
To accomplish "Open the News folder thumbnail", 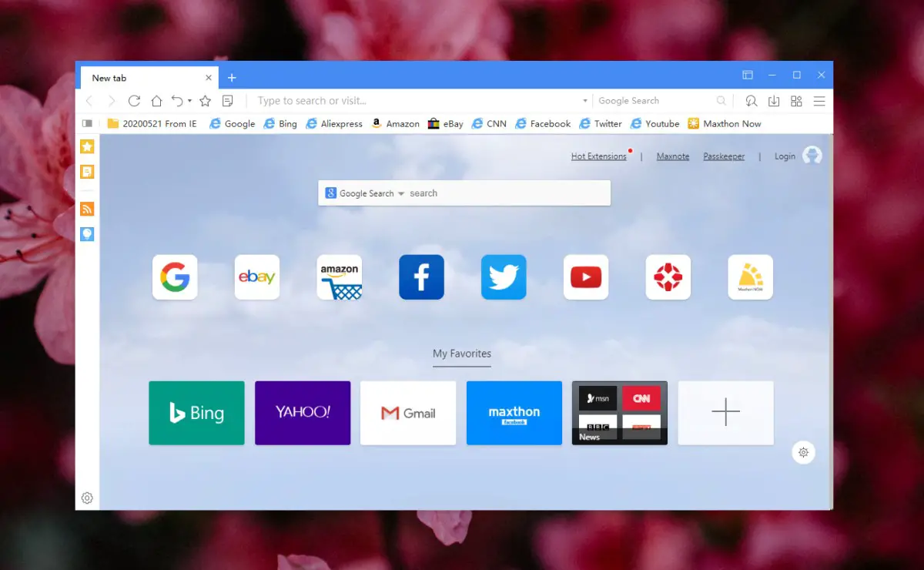I will point(620,413).
